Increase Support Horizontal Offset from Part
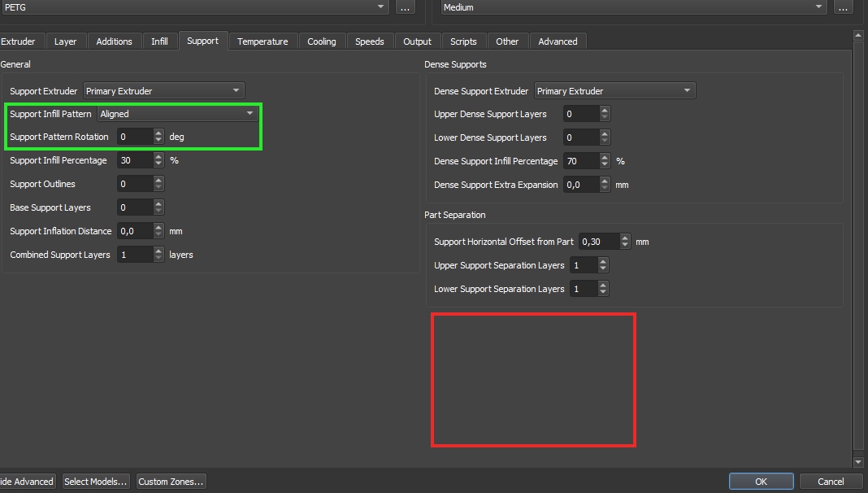868x493 pixels. pyautogui.click(x=624, y=238)
